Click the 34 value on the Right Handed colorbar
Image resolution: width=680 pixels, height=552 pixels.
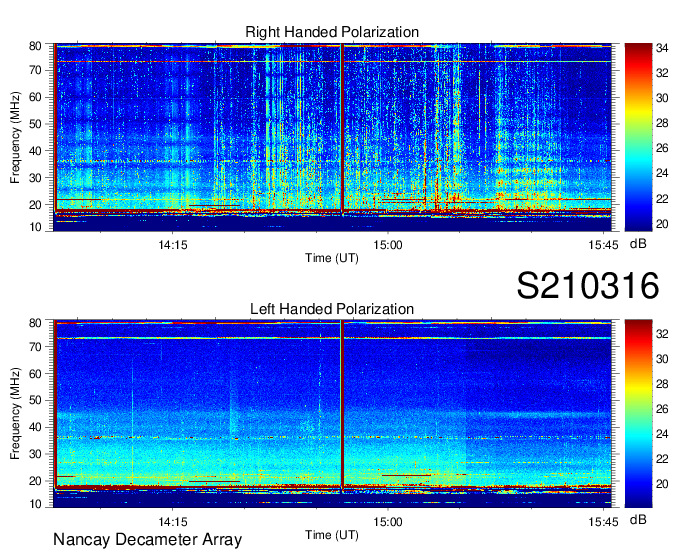662,48
